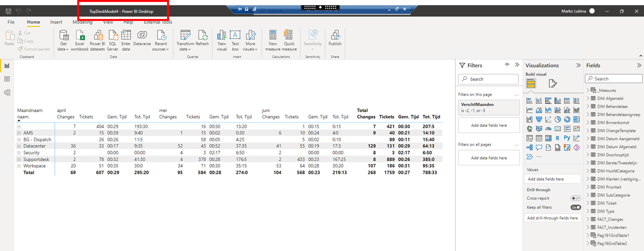Select the Treemap visual
This screenshot has width=644, height=251.
pos(576,120)
